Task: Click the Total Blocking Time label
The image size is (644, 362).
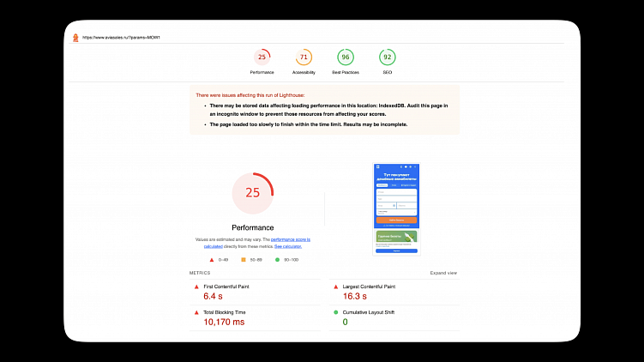Action: click(225, 312)
